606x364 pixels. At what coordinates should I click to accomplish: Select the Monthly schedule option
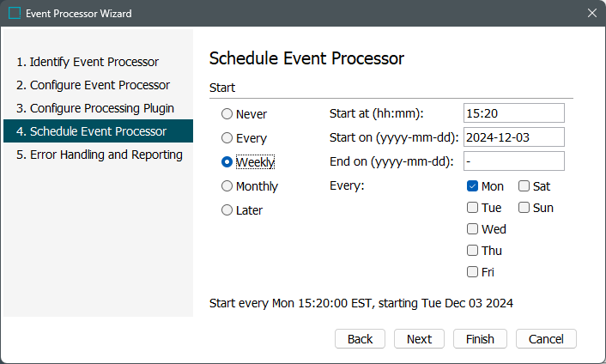pyautogui.click(x=227, y=186)
